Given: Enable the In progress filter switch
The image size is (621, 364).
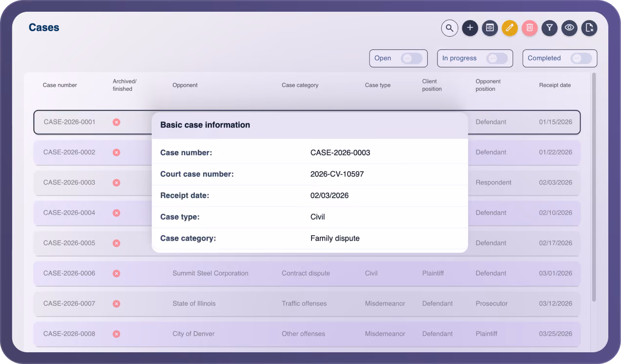Looking at the screenshot, I should tap(497, 59).
